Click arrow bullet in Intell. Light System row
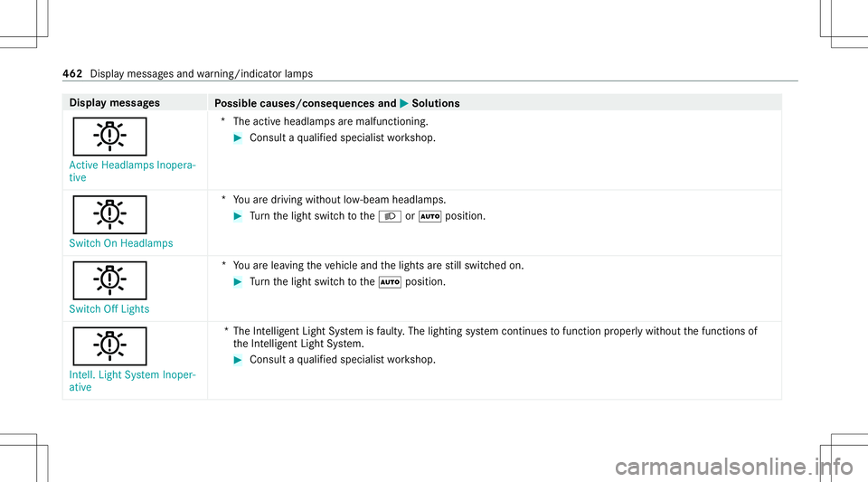Screen dimensions: 868x482 [238, 360]
